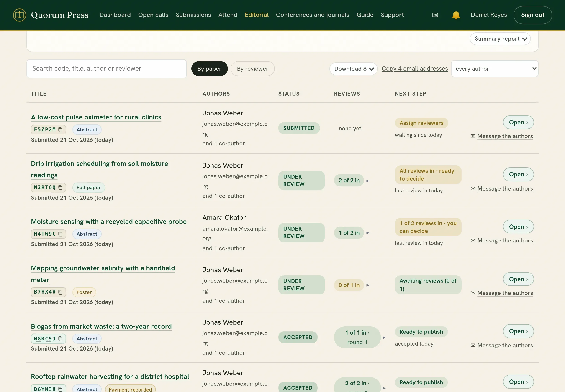Click envelope icon in Drip irrigation row
Image resolution: width=565 pixels, height=392 pixels.
pos(473,188)
